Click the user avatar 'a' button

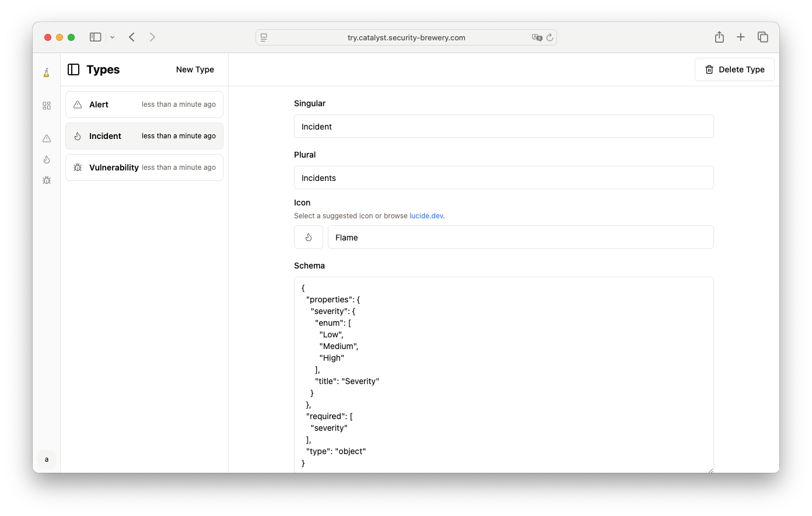tap(47, 459)
